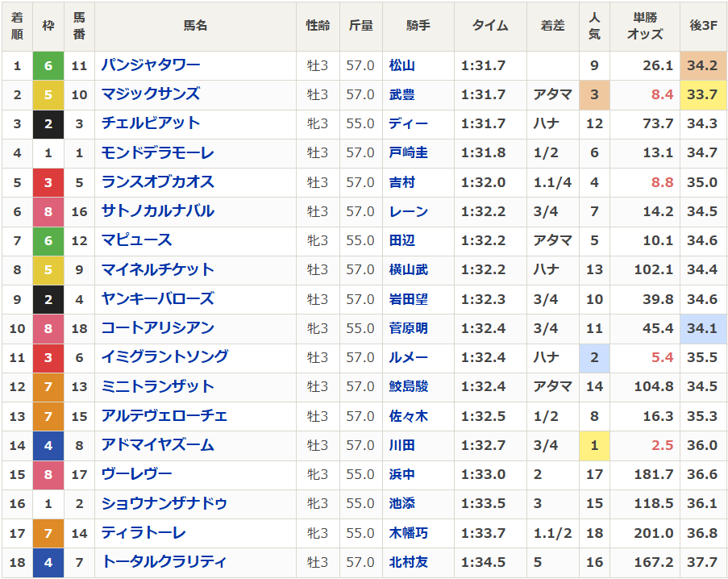Screen dimensions: 728x579
Task: Click yellow-highlighted 33.7 last-3F cell
Action: coord(703,94)
